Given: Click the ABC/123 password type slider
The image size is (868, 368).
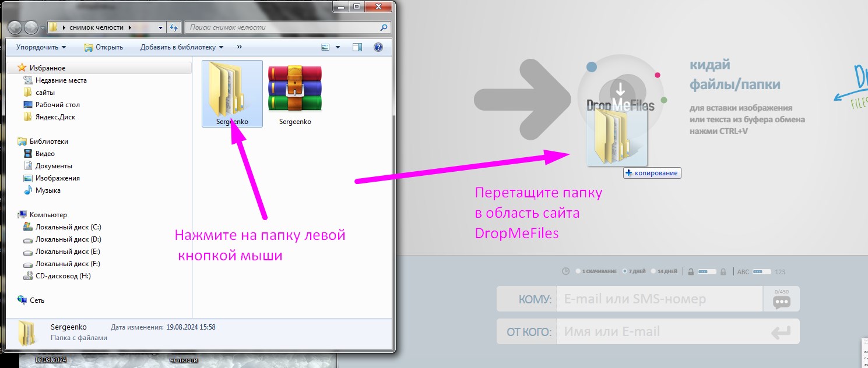Looking at the screenshot, I should click(762, 271).
